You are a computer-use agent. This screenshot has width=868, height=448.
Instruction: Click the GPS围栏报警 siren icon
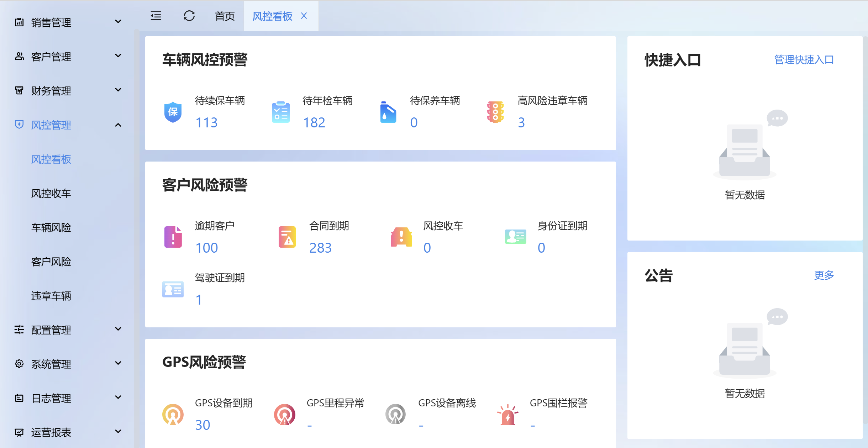(507, 415)
